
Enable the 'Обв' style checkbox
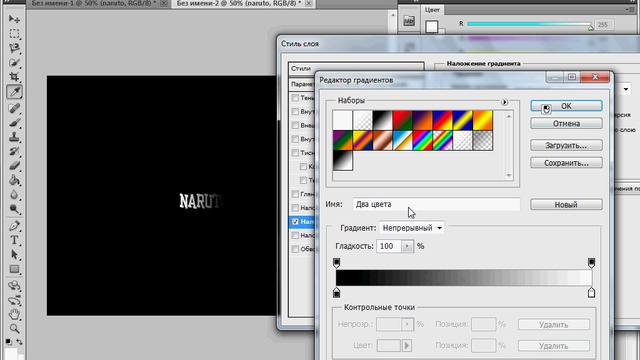(295, 249)
